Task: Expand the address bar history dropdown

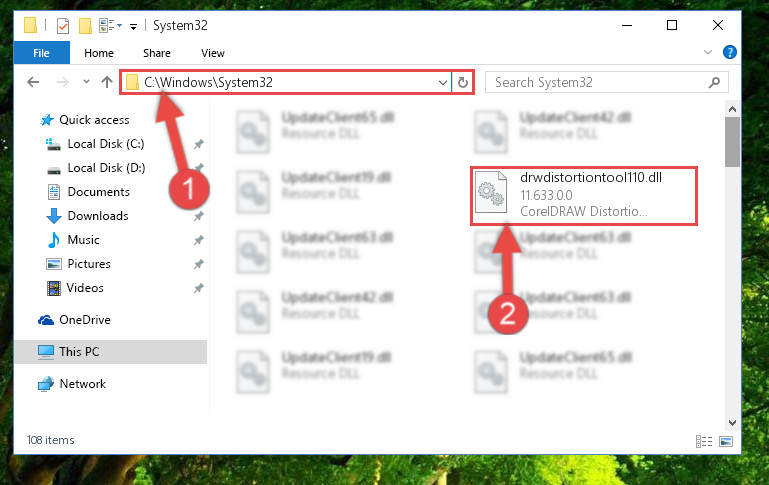Action: point(442,82)
